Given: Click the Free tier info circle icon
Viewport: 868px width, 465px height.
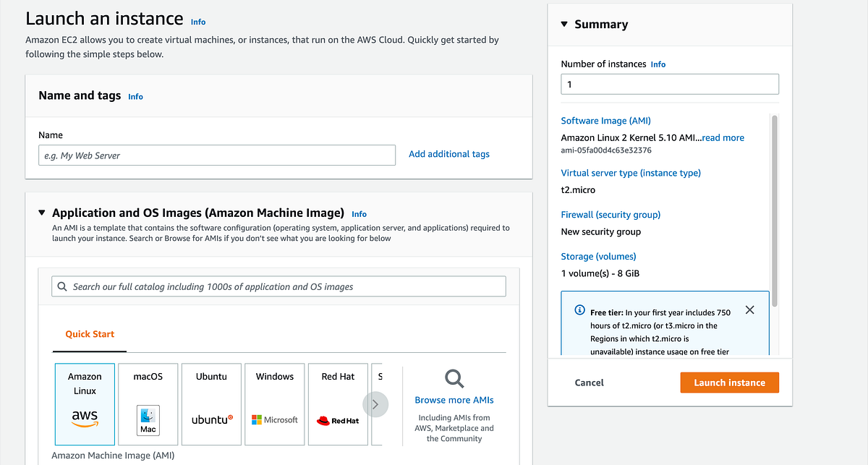Looking at the screenshot, I should tap(579, 310).
